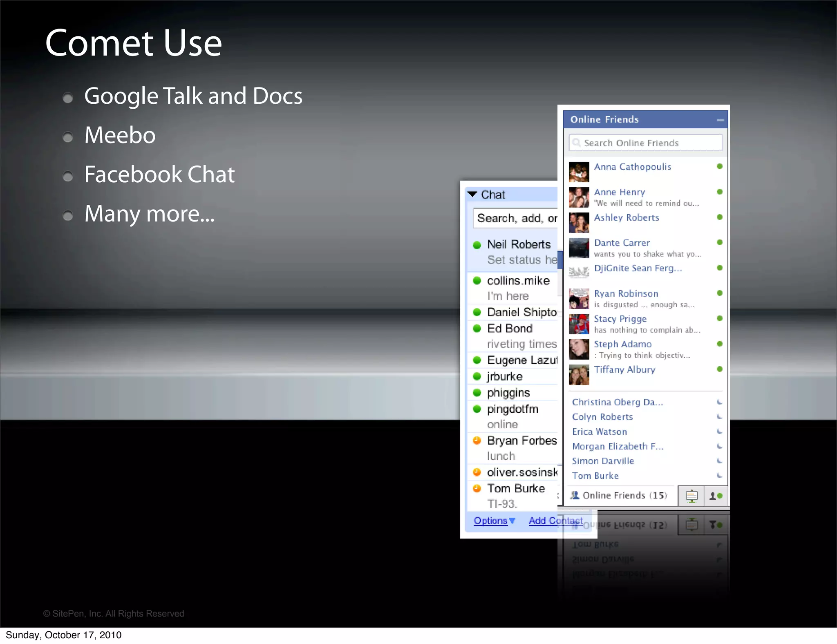The image size is (837, 644).
Task: Click the Google Talk search/add field
Action: click(x=517, y=218)
